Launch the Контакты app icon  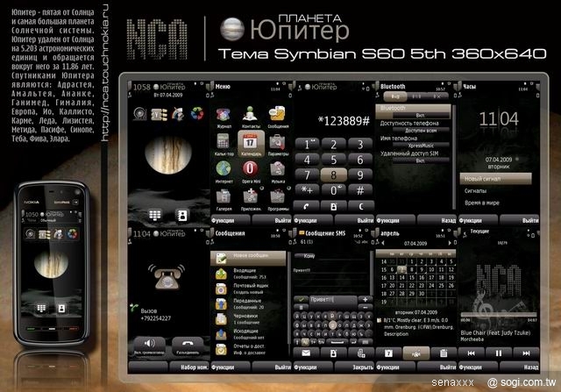(x=250, y=112)
